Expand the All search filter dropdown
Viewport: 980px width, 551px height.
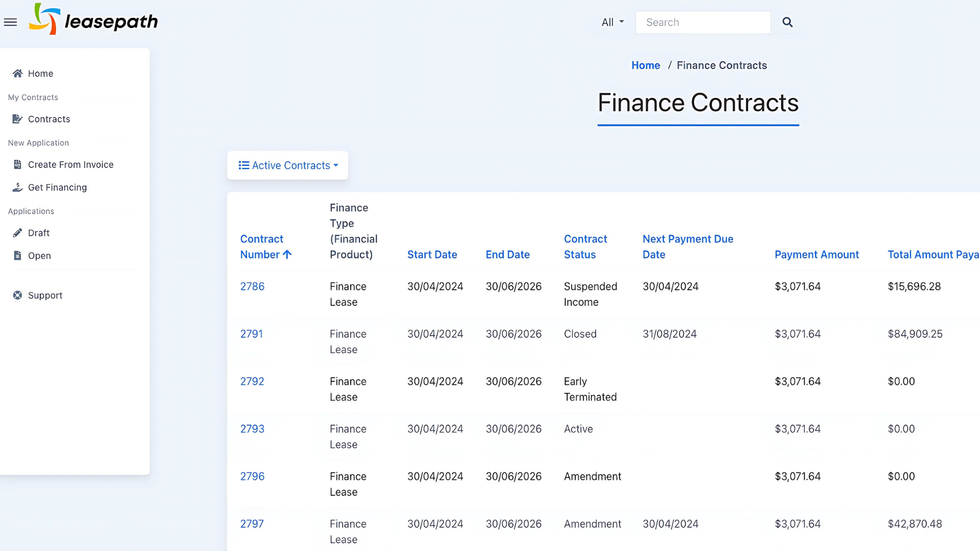tap(612, 22)
